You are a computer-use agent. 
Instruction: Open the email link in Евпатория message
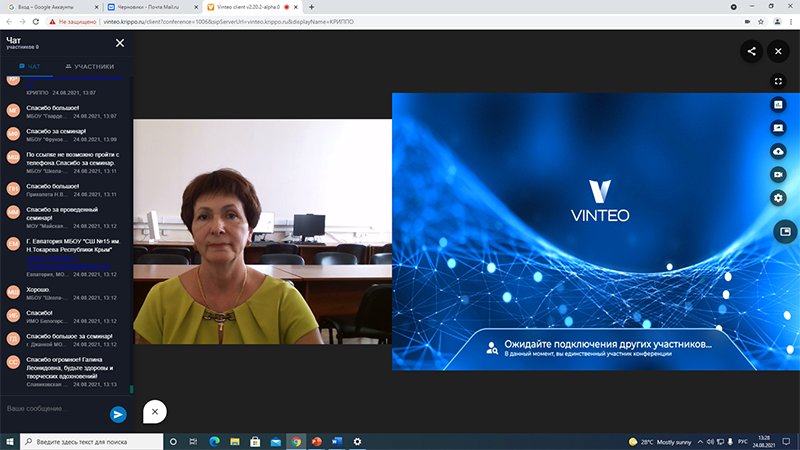[x=68, y=266]
